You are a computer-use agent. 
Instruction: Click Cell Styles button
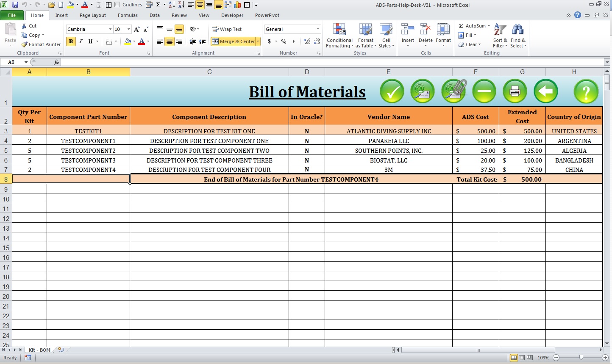pos(386,36)
